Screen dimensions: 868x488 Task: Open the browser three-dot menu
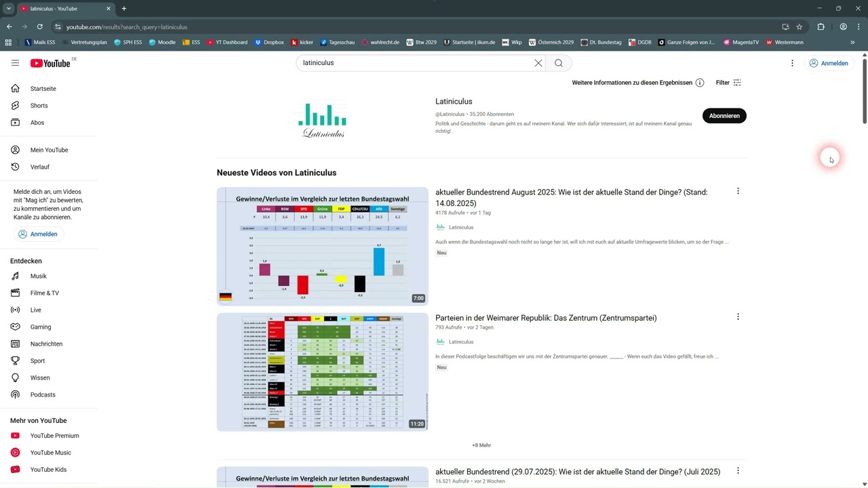click(858, 27)
